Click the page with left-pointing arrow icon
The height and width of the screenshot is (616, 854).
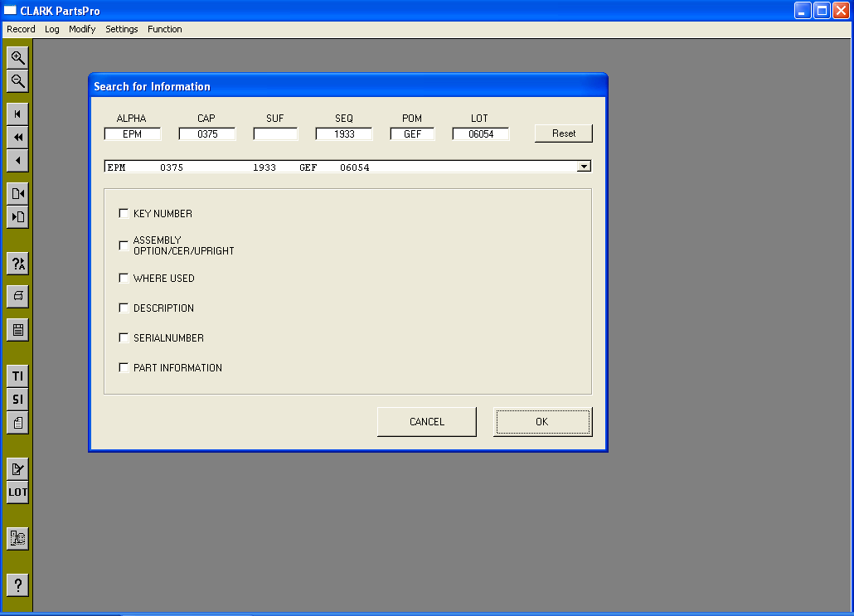coord(17,193)
